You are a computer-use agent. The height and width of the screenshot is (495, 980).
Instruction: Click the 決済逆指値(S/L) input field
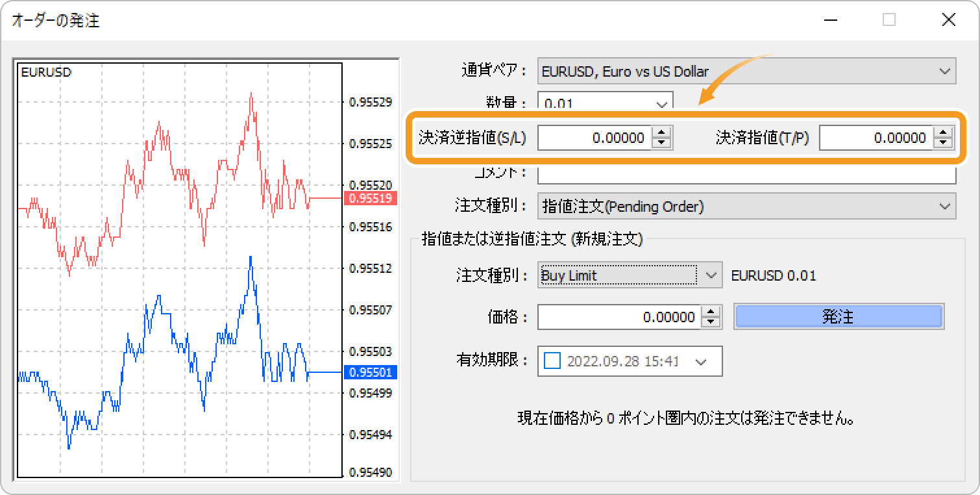coord(594,138)
